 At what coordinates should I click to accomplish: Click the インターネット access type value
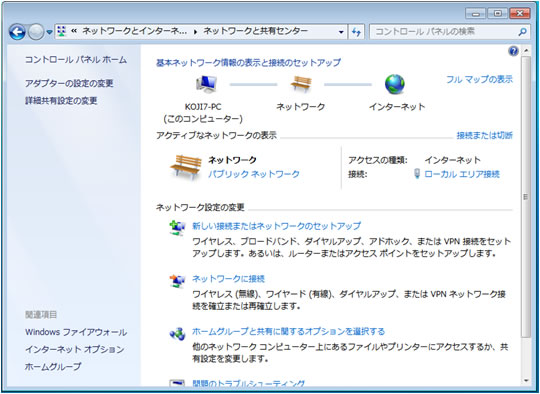point(452,160)
